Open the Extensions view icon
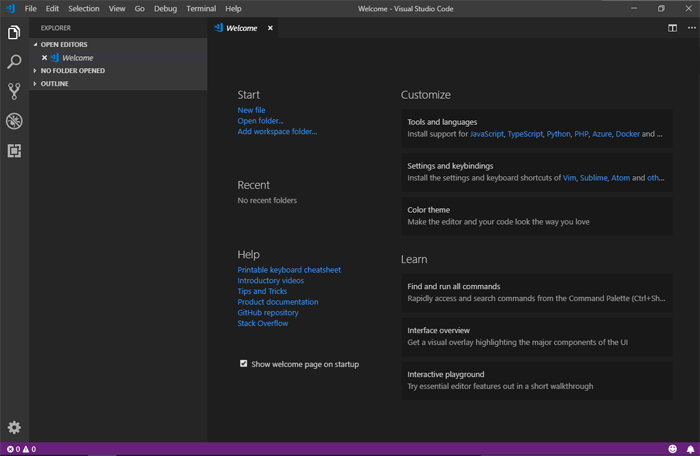Image resolution: width=700 pixels, height=456 pixels. coord(14,151)
